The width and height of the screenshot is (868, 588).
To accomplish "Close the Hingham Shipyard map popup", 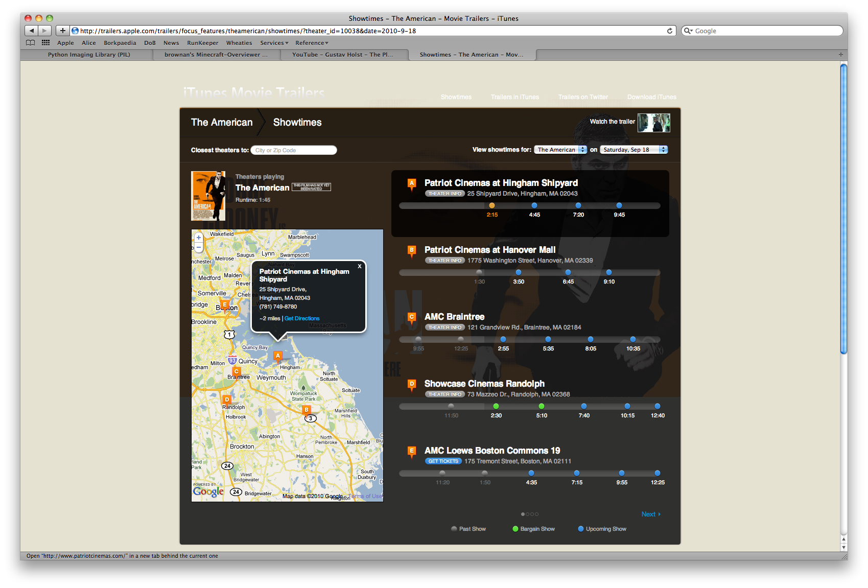I will [x=359, y=266].
